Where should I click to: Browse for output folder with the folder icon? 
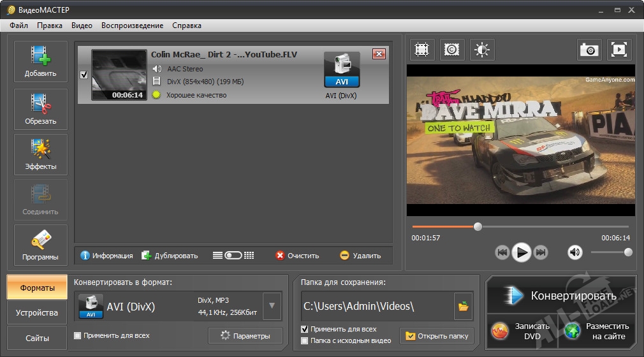(463, 307)
